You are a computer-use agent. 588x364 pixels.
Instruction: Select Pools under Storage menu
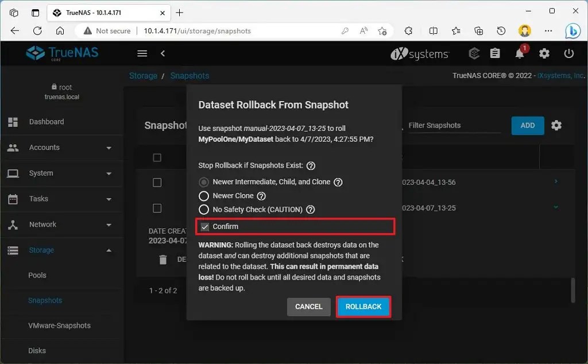click(x=37, y=275)
